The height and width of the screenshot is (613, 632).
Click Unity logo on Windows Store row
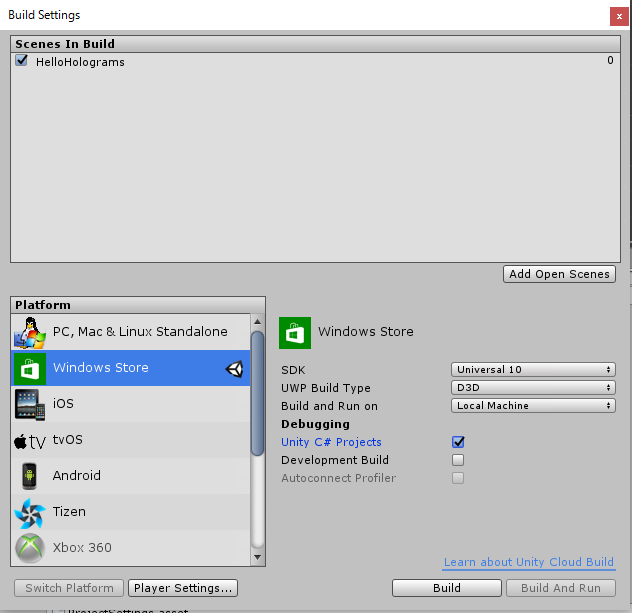pos(235,369)
